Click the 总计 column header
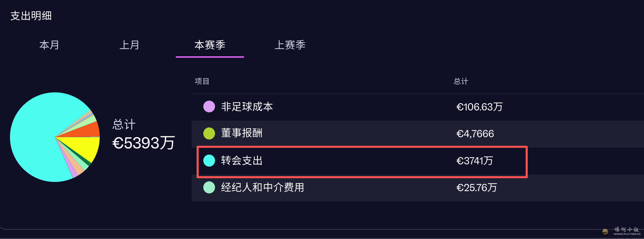Screen dimensions: 644x239 461,81
